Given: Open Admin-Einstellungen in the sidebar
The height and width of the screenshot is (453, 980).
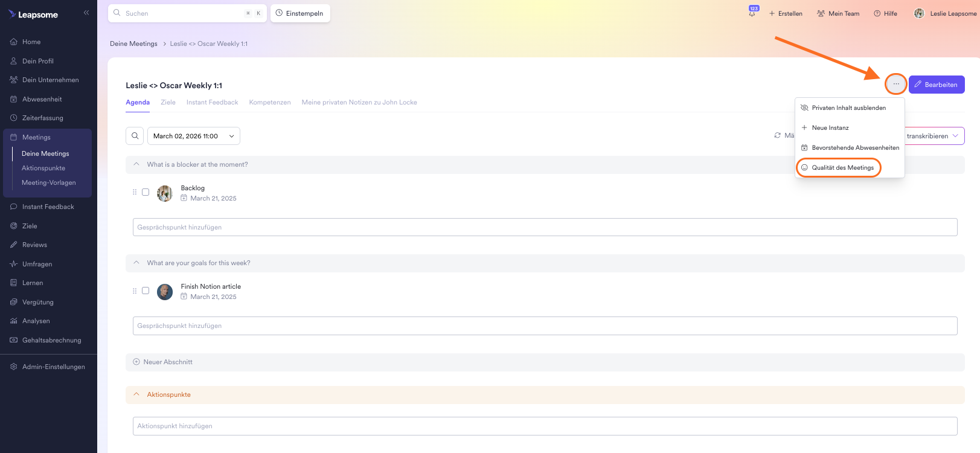Looking at the screenshot, I should pyautogui.click(x=53, y=367).
